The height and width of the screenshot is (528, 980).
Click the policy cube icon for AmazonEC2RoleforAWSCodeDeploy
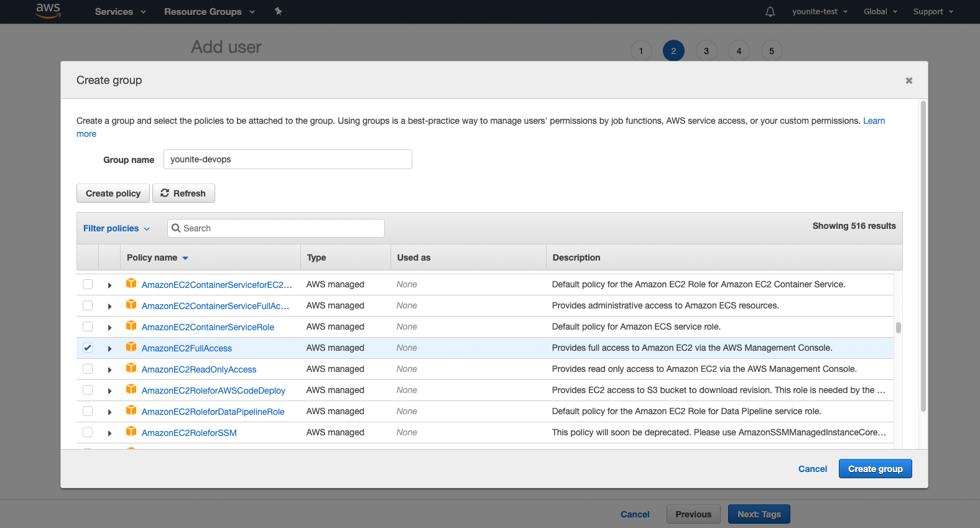point(131,389)
